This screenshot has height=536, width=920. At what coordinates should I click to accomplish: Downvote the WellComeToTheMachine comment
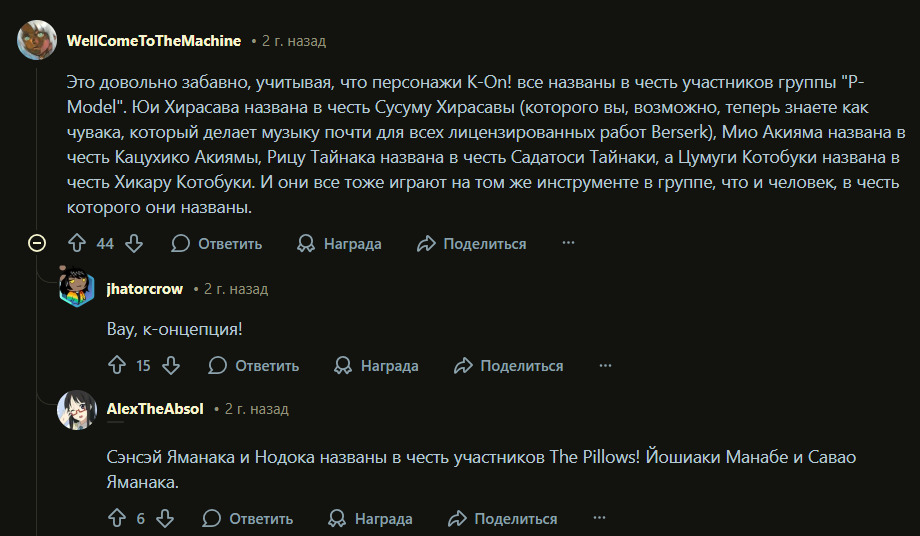click(135, 244)
